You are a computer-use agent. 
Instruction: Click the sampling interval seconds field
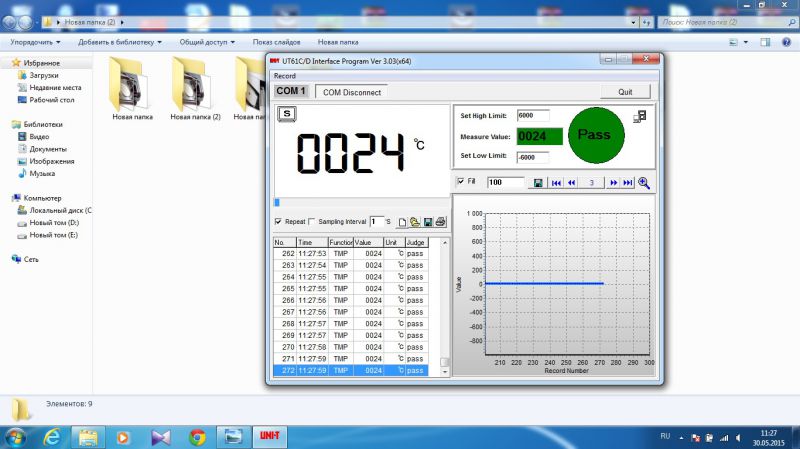point(377,221)
